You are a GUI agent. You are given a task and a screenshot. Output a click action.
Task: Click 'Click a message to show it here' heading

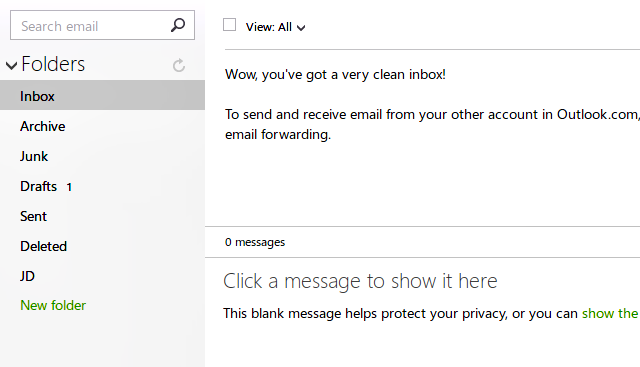360,281
